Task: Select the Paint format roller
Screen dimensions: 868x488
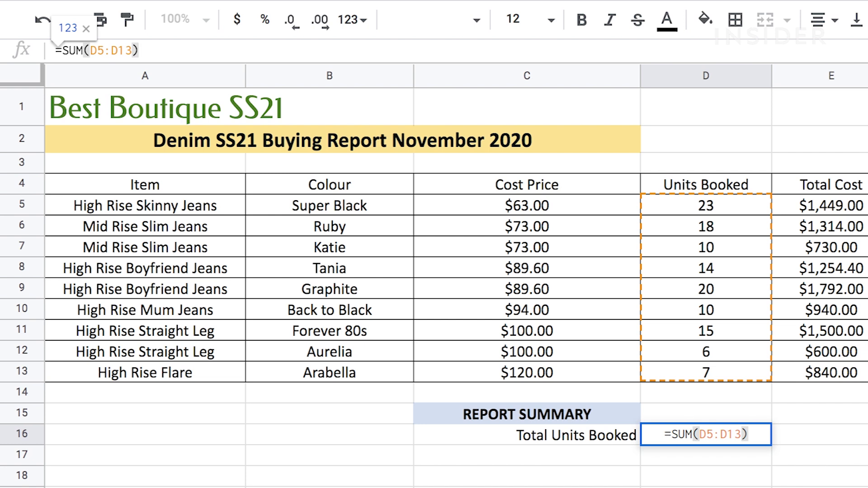Action: click(127, 19)
